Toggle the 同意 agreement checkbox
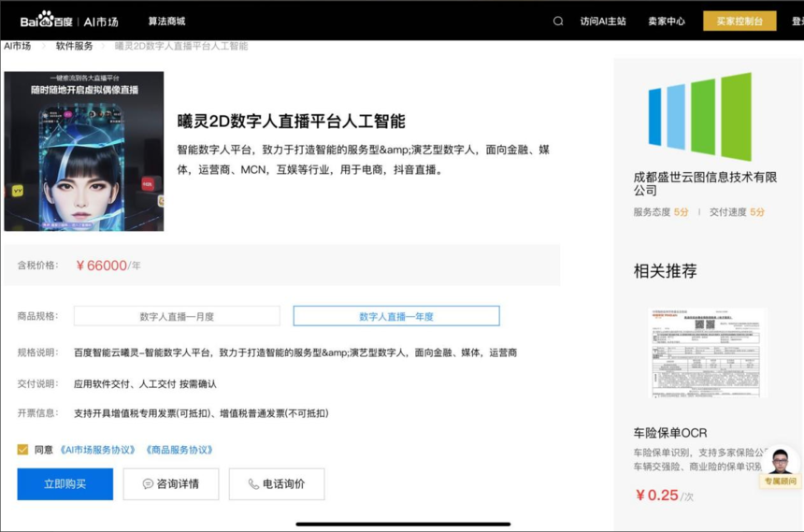This screenshot has height=532, width=804. pos(22,450)
